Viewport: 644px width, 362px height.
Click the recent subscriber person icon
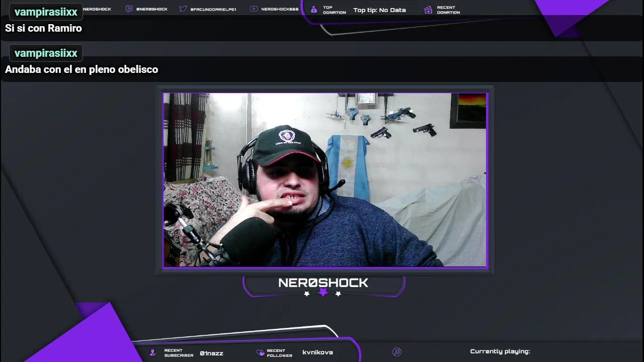click(153, 352)
